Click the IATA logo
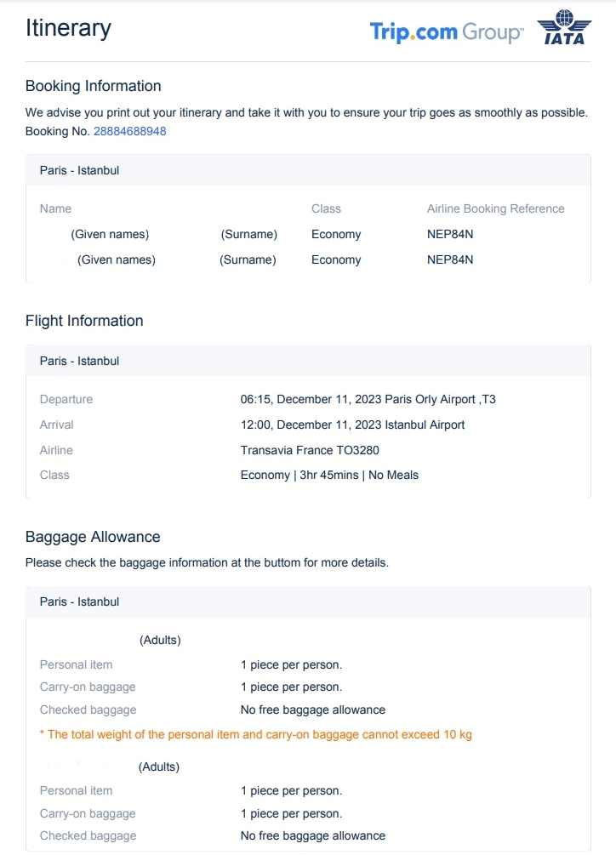Screen dimensions: 616x855 click(x=563, y=27)
